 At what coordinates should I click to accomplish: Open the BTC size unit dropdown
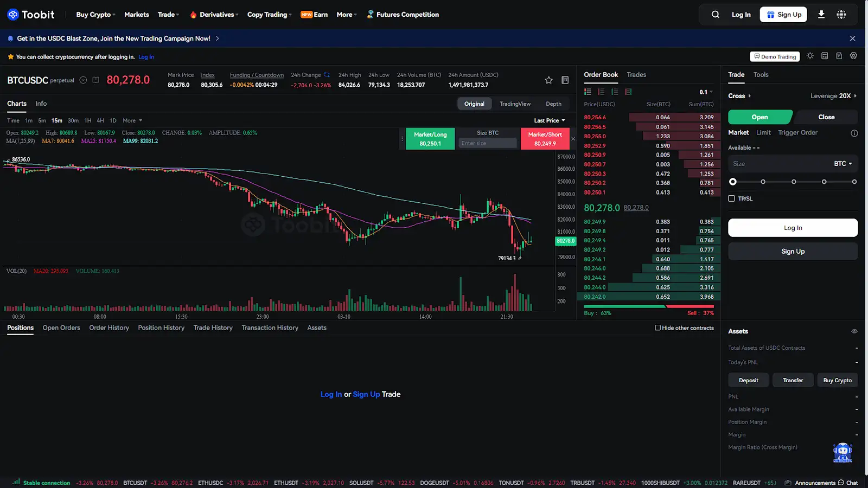pyautogui.click(x=843, y=164)
